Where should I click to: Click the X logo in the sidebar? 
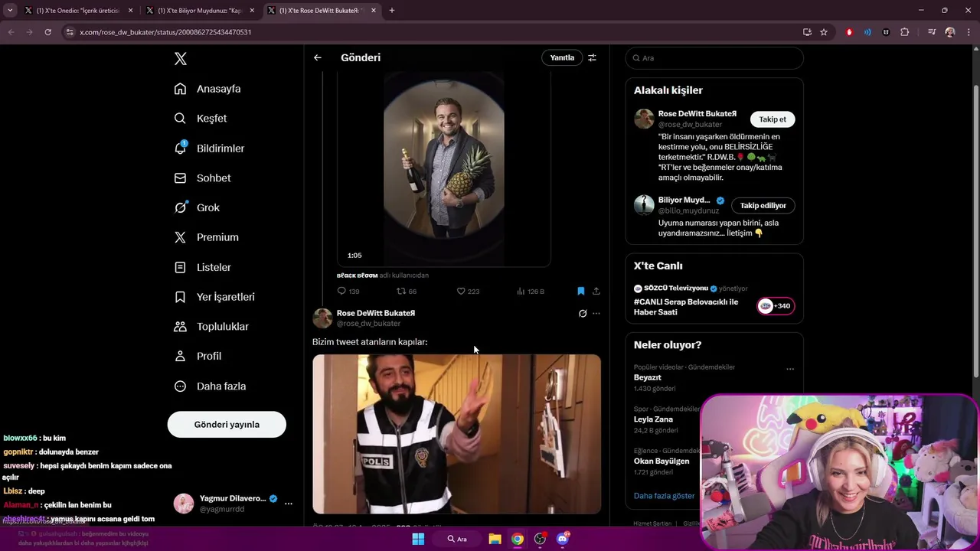(180, 59)
